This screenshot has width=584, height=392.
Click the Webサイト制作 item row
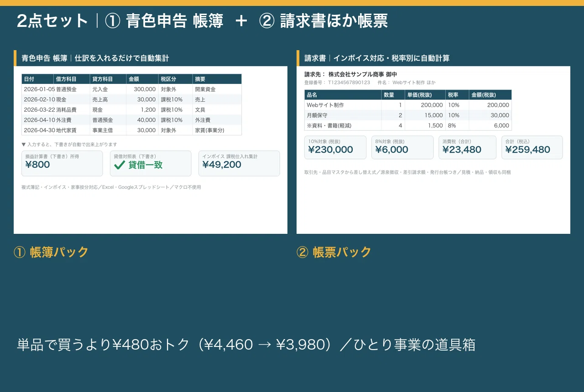point(408,105)
